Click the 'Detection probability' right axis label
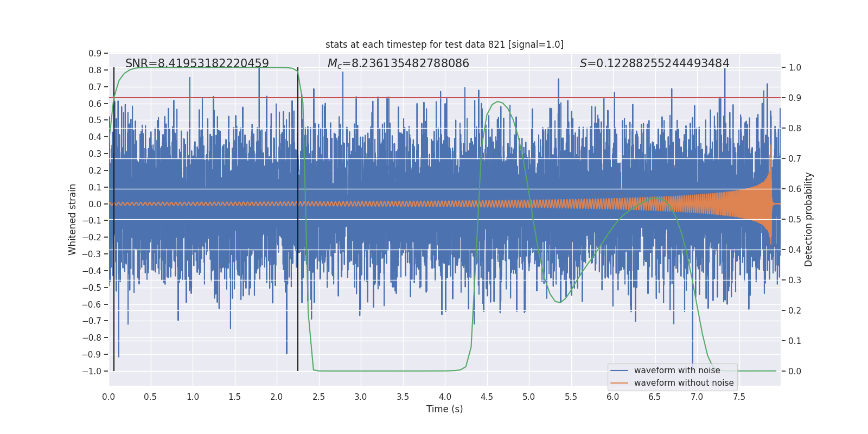Image resolution: width=868 pixels, height=434 pixels. pyautogui.click(x=809, y=219)
